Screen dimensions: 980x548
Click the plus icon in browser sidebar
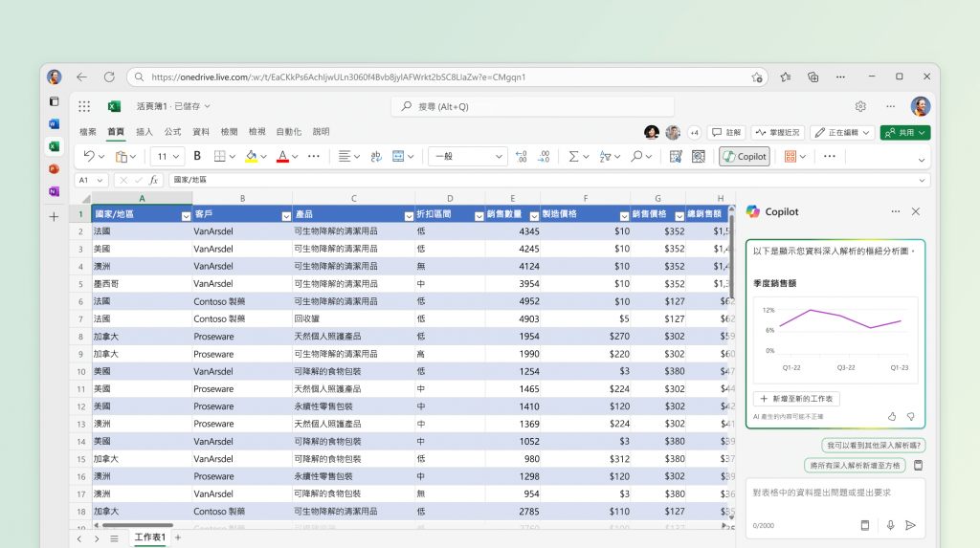(x=55, y=217)
